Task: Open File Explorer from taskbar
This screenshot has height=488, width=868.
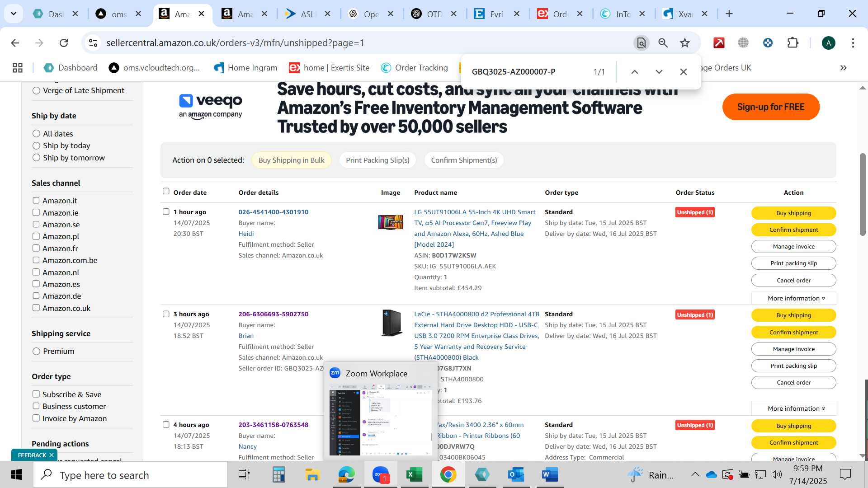Action: coord(312,475)
